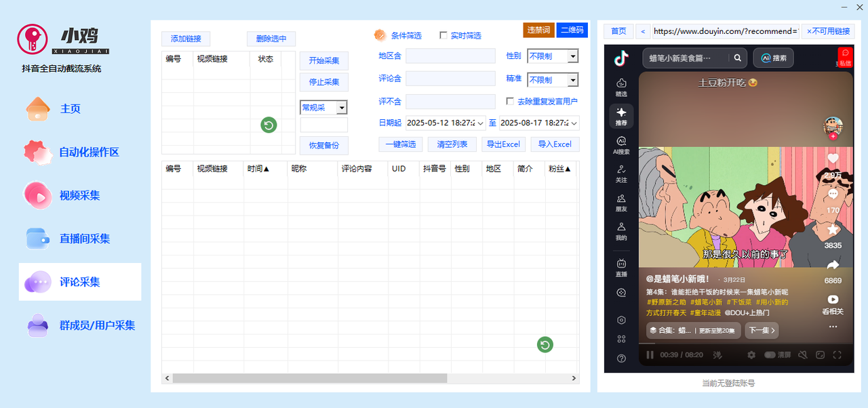The image size is (868, 408).
Task: Open the 精准 dropdown
Action: [x=572, y=80]
